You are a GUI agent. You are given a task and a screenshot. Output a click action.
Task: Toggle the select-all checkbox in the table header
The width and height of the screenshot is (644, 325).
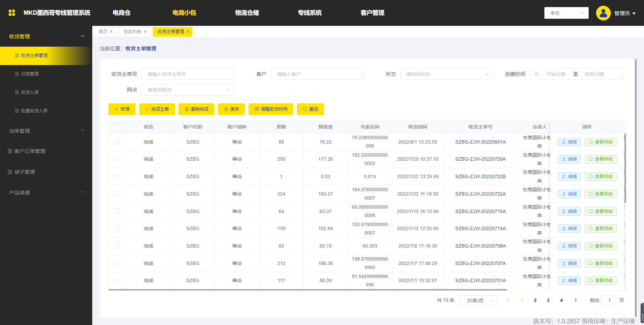[117, 127]
